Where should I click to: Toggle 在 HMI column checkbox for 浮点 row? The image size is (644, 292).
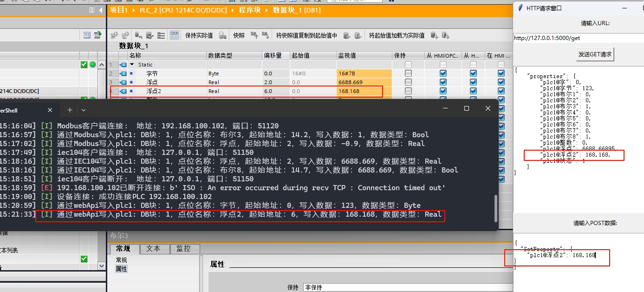click(501, 82)
